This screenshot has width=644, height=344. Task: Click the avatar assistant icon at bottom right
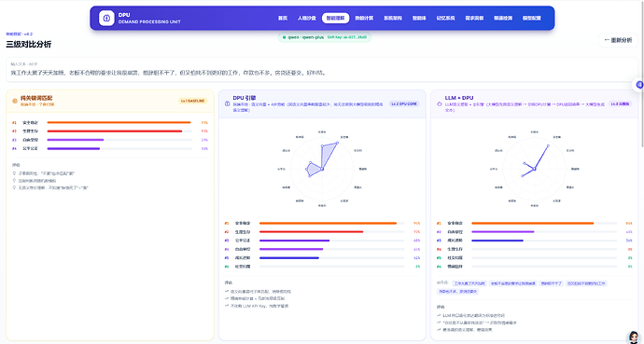point(634,337)
